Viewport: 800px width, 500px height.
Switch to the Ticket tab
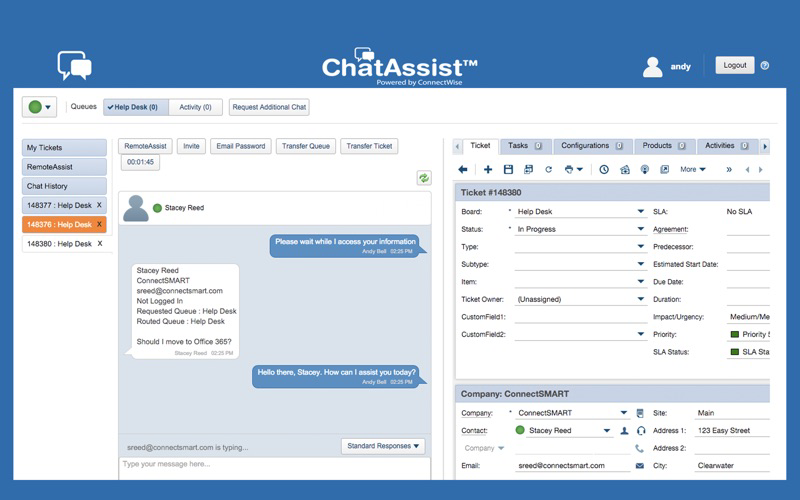(480, 146)
